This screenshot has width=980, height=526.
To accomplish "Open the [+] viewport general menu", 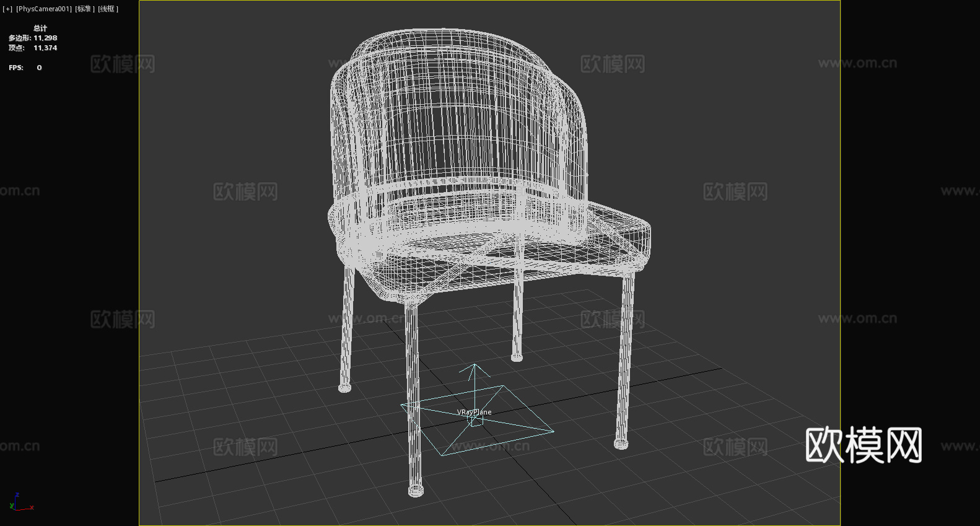I will click(x=7, y=9).
